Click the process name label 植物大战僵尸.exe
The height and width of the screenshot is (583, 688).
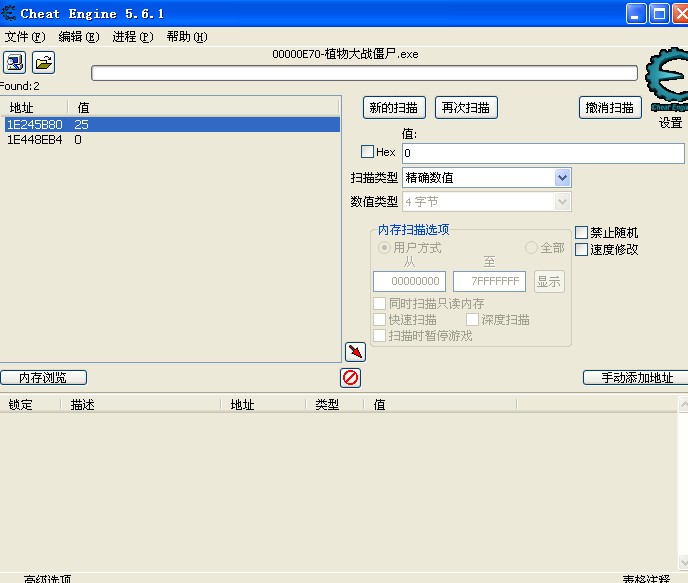pyautogui.click(x=372, y=54)
